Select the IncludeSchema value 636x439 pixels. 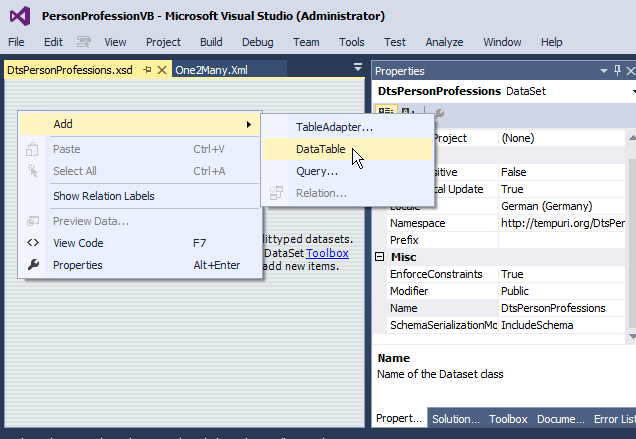(562, 325)
